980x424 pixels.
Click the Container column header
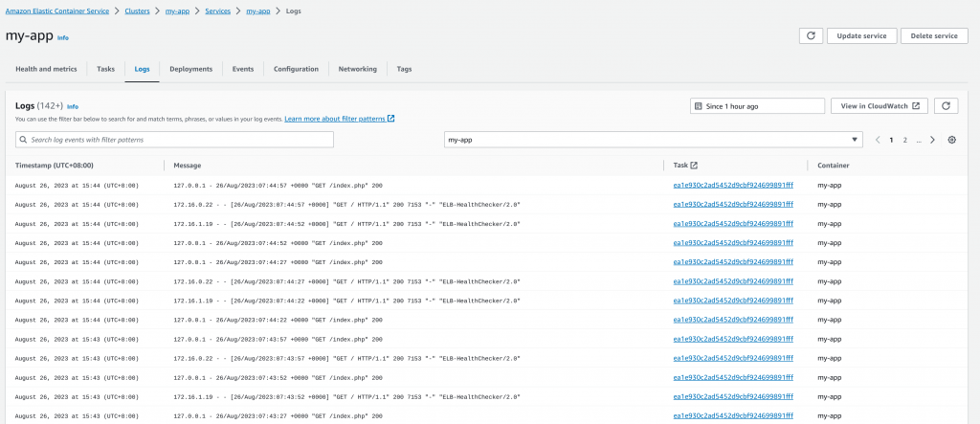coord(834,166)
